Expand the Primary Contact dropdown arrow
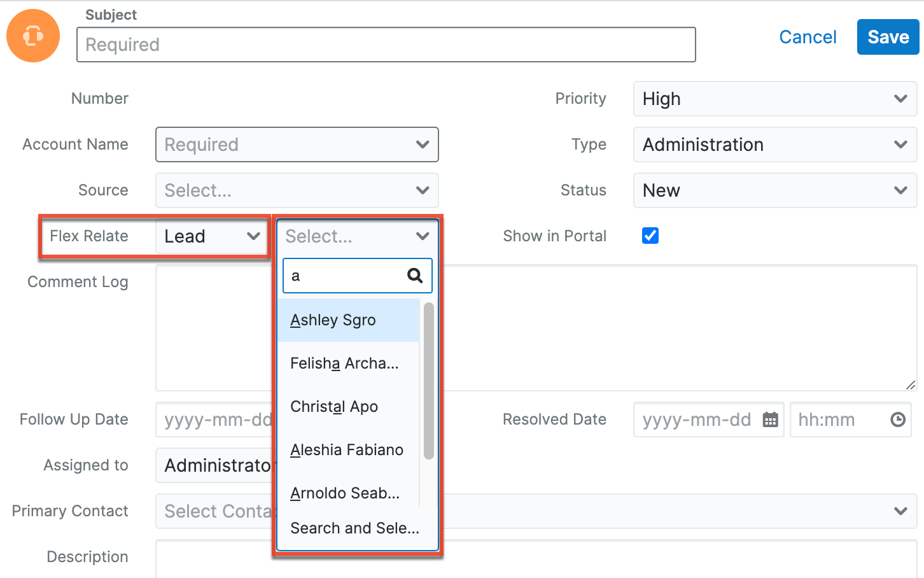Image resolution: width=924 pixels, height=578 pixels. point(900,511)
